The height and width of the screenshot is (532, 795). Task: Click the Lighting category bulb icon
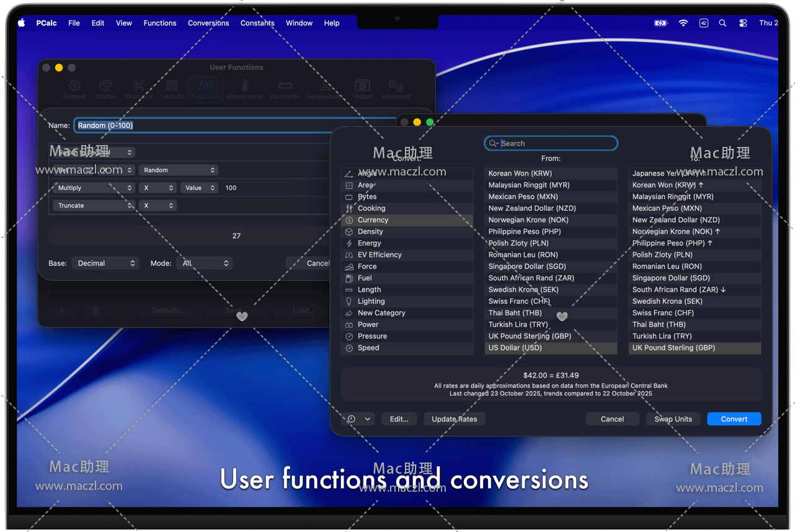pos(349,301)
